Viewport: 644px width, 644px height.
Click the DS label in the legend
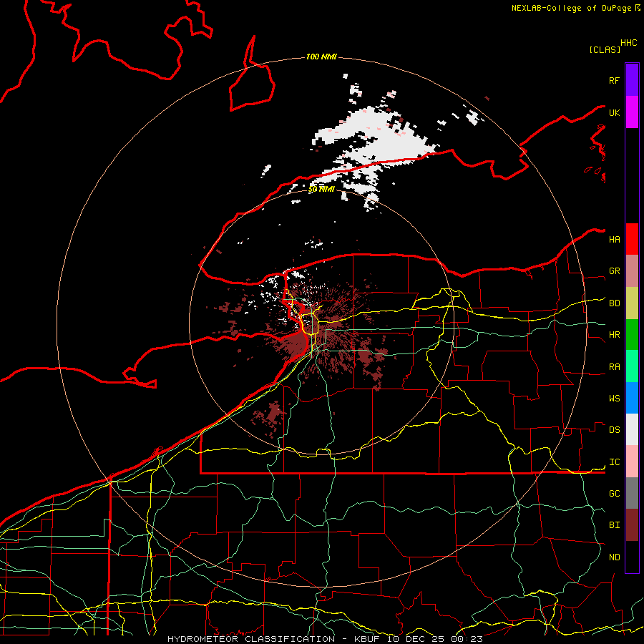[x=614, y=430]
